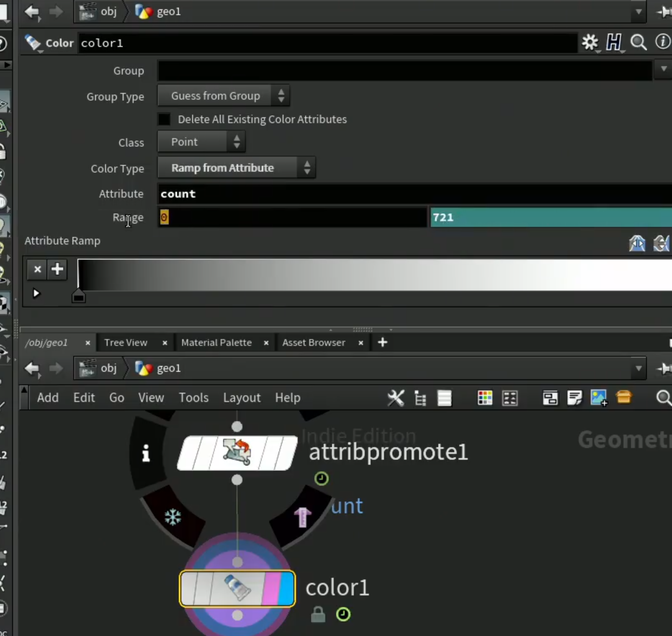The image size is (672, 636).
Task: Open the Tools menu
Action: coord(193,398)
